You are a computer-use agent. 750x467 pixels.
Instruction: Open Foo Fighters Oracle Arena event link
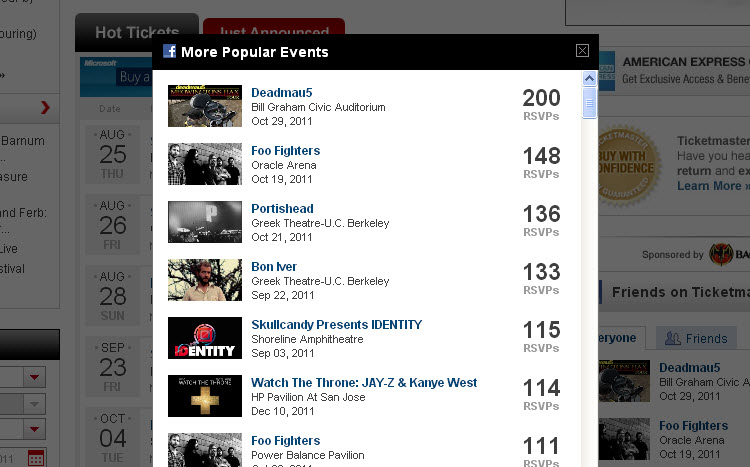click(x=286, y=151)
